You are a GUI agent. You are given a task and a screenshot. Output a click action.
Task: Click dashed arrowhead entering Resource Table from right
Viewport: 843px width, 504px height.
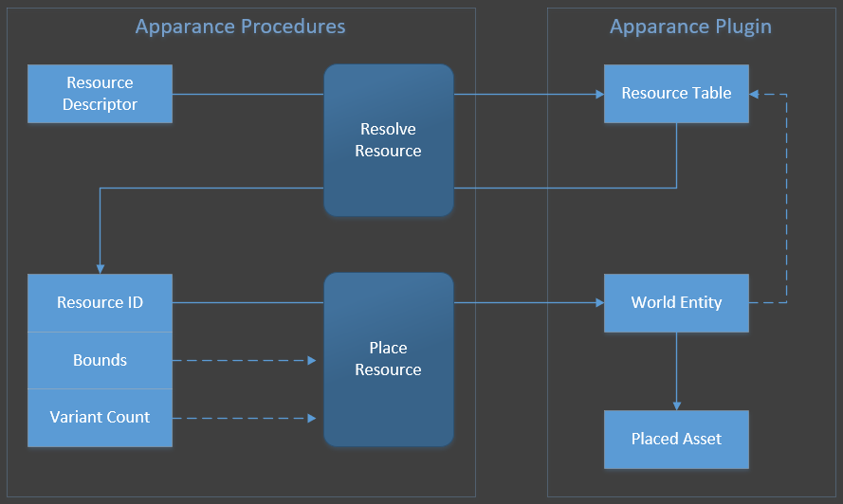coord(755,94)
